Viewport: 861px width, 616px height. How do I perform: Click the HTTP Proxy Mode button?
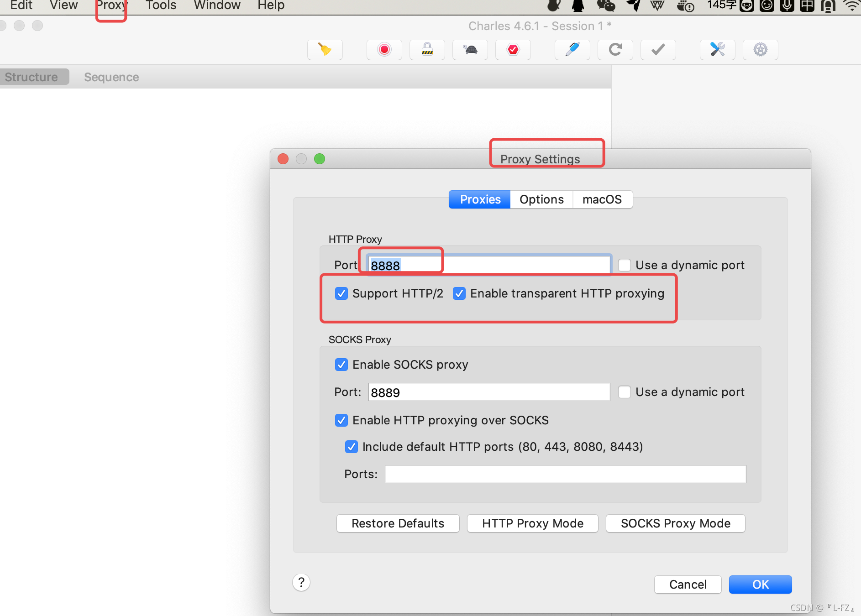point(533,523)
